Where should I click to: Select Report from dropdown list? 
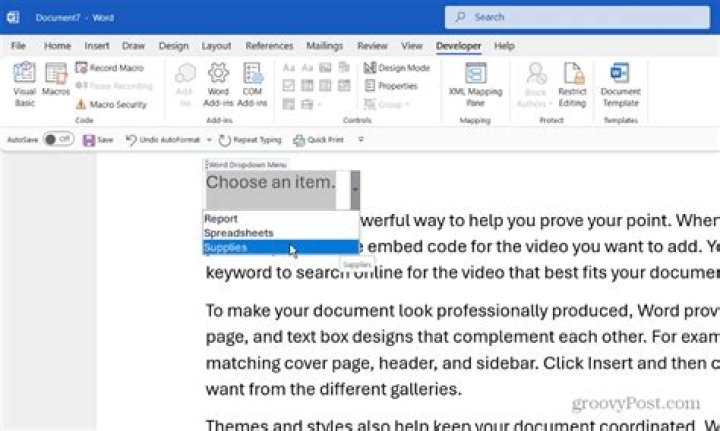(281, 218)
